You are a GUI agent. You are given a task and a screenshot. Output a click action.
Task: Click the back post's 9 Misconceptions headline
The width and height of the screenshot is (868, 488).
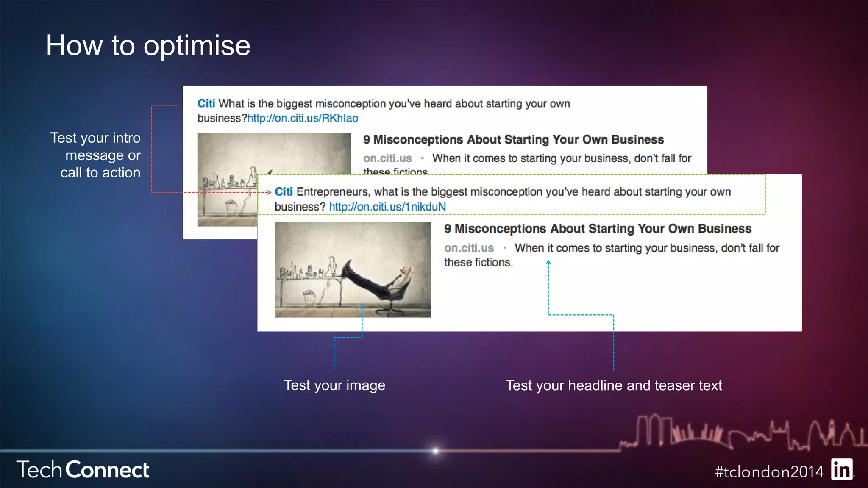pos(513,139)
